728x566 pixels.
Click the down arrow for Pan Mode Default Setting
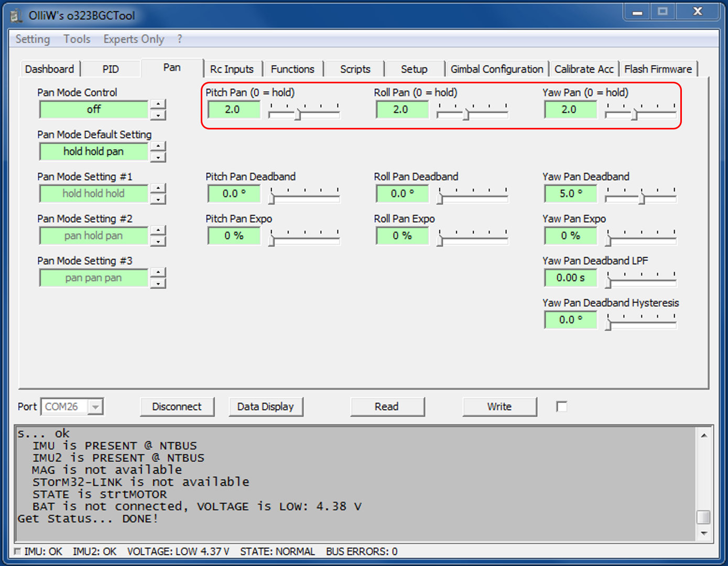point(158,157)
